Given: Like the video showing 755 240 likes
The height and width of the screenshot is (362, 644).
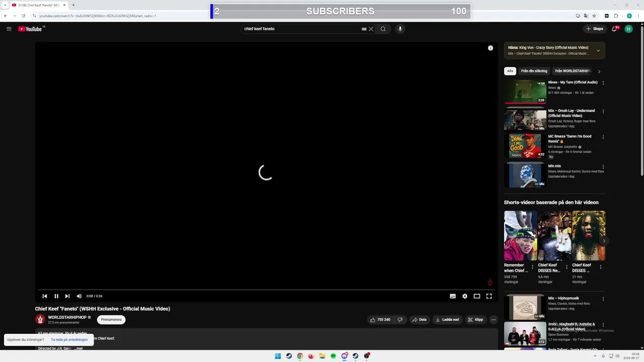Looking at the screenshot, I should pos(380,320).
